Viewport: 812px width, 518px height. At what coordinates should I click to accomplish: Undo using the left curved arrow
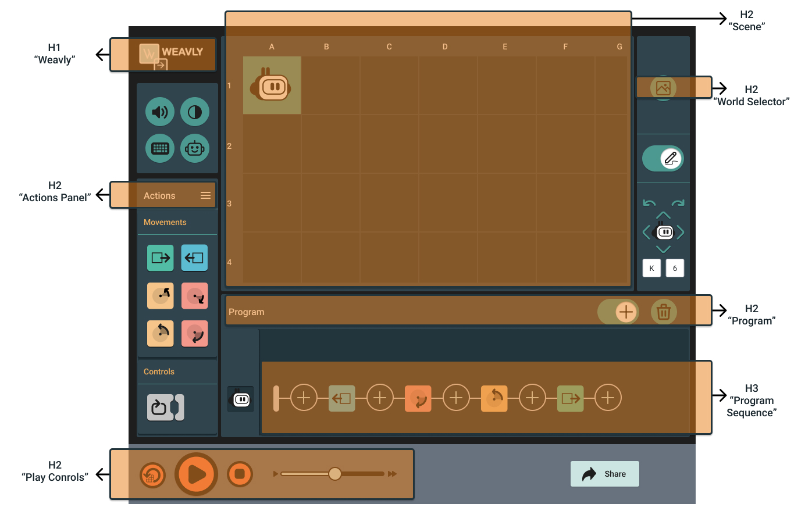click(651, 204)
